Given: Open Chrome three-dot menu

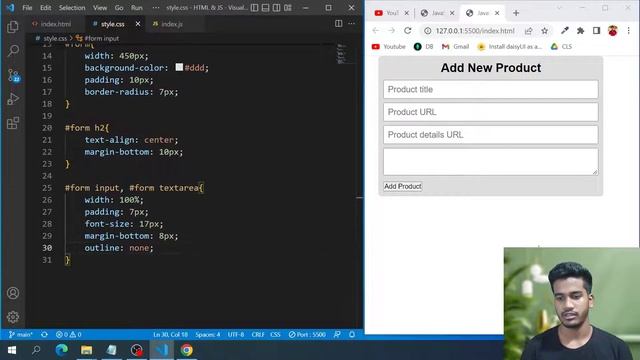Looking at the screenshot, I should click(x=629, y=31).
